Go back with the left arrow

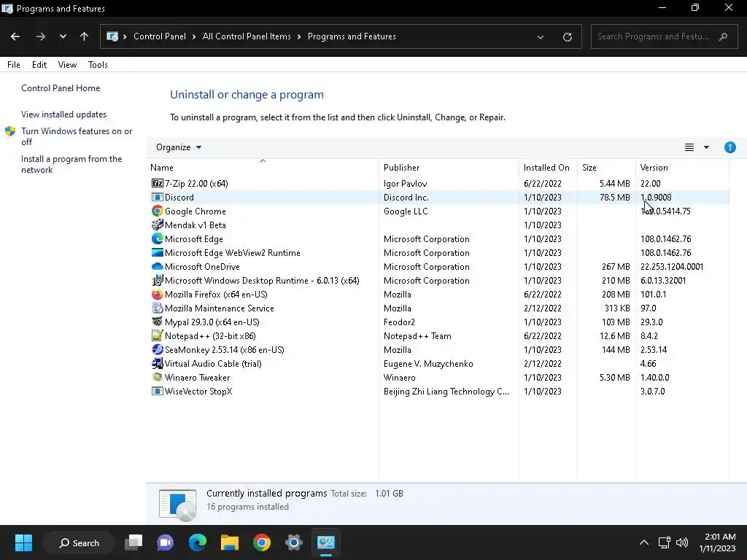[x=15, y=36]
